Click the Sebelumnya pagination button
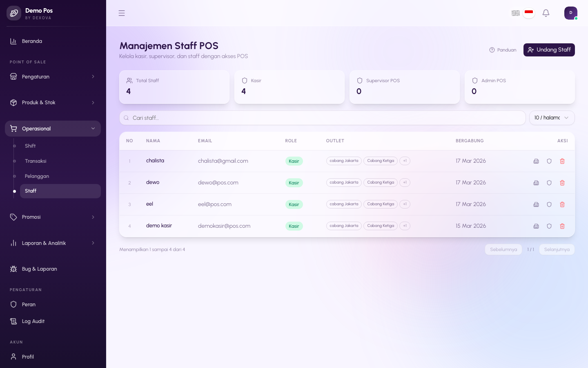588x368 pixels. click(503, 249)
